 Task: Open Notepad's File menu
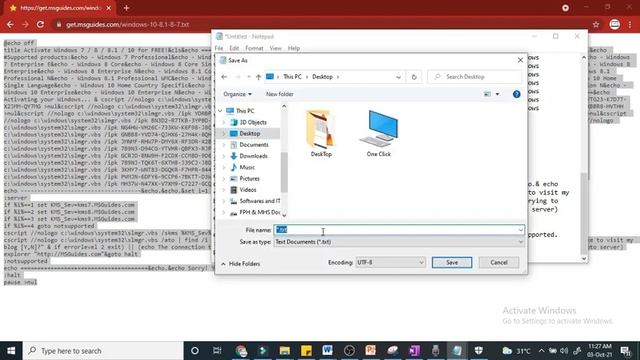(219, 48)
